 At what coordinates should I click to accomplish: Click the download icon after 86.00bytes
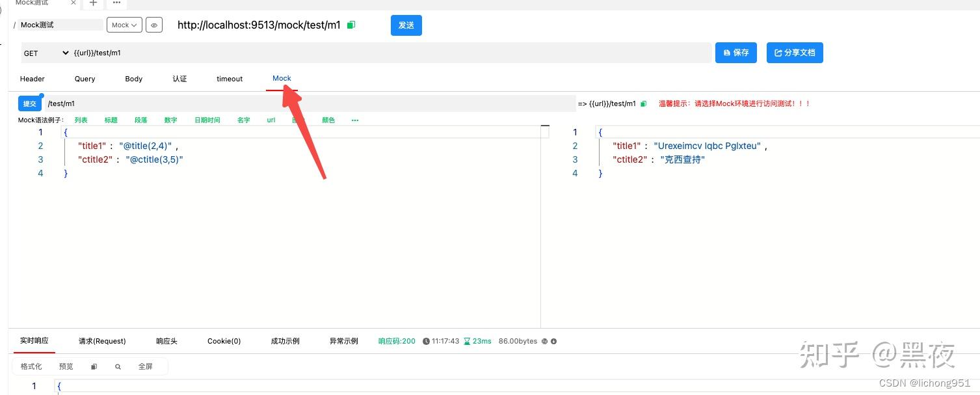553,340
